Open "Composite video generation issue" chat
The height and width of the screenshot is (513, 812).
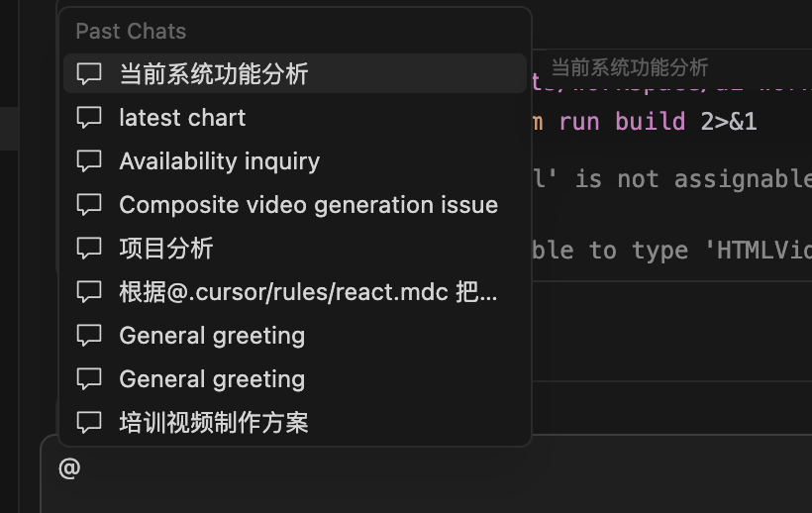pyautogui.click(x=308, y=205)
